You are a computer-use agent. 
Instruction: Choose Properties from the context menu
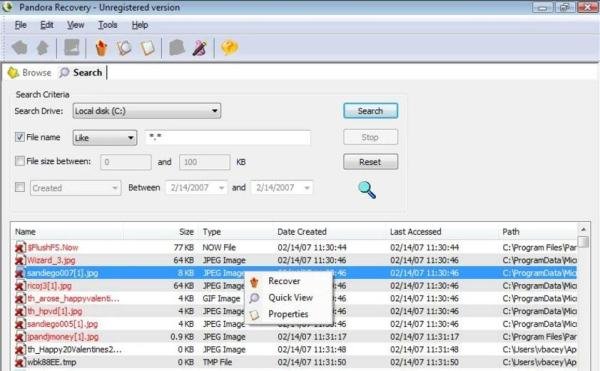tap(289, 314)
